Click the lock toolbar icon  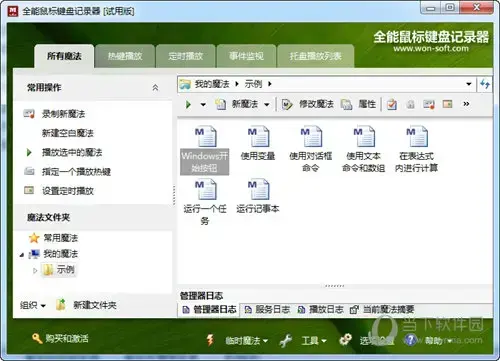click(411, 105)
